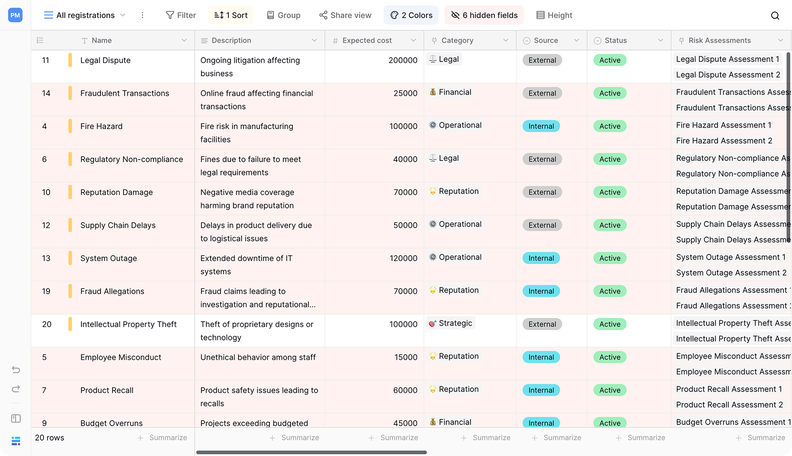Screen dimensions: 792x456
Task: Click Summarize under Expected cost column
Action: click(x=392, y=438)
